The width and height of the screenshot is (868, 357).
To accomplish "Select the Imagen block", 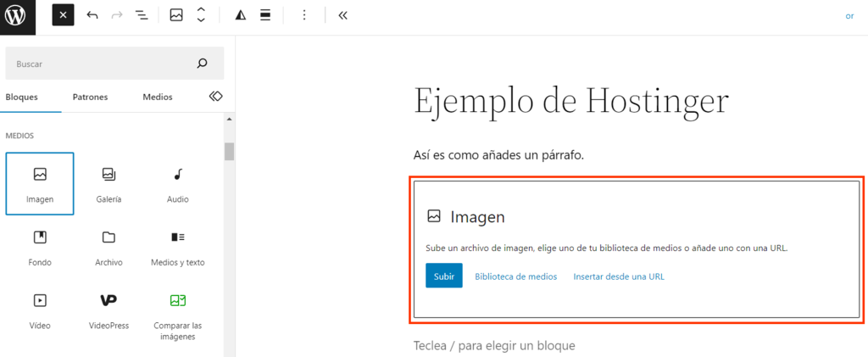I will point(40,184).
